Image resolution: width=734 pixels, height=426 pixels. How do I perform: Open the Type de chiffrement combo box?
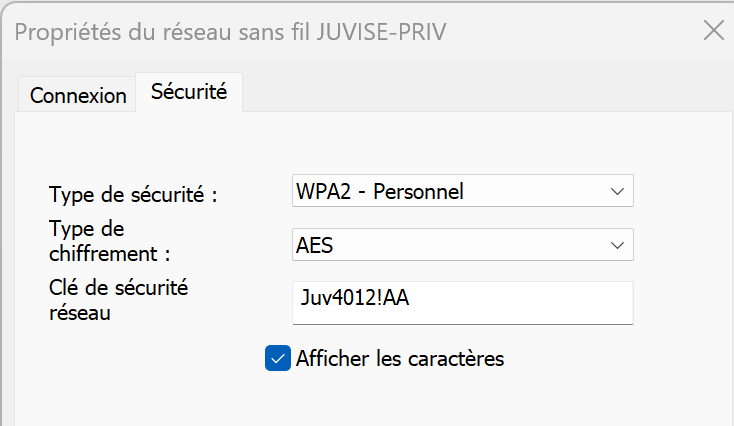tap(463, 243)
